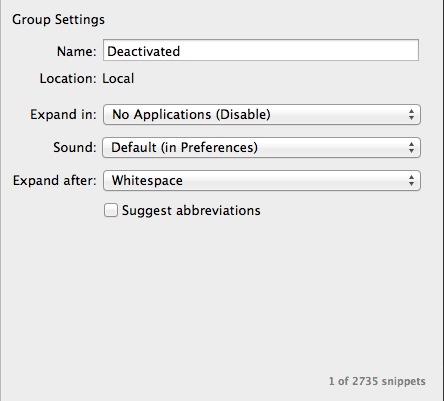Viewport: 444px width, 401px height.
Task: Click the up-down arrows of Expand after popup
Action: 411,181
